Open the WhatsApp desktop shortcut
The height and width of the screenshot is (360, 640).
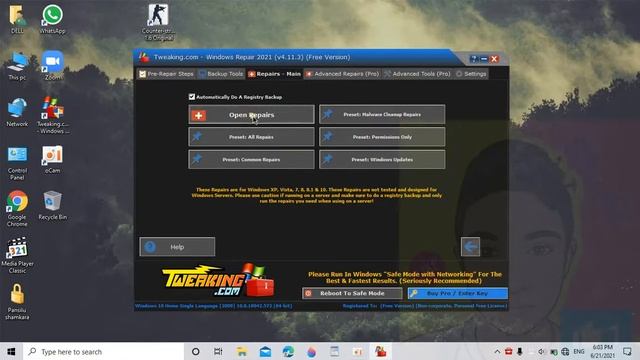point(52,19)
